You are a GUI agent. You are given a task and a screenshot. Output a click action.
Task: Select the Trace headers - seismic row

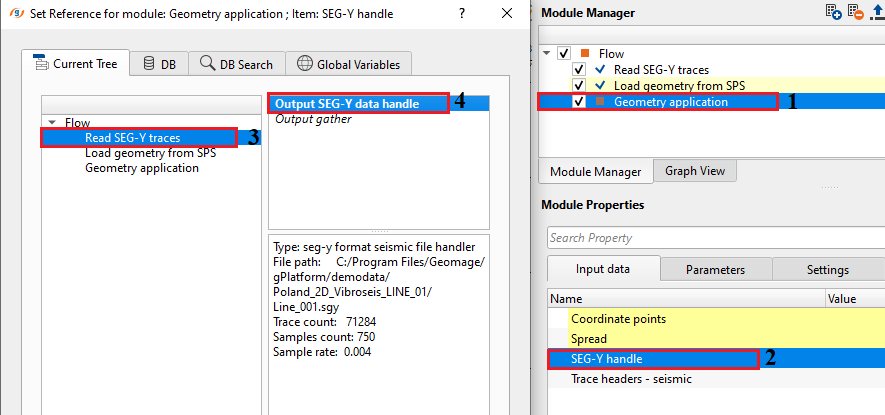pyautogui.click(x=631, y=379)
